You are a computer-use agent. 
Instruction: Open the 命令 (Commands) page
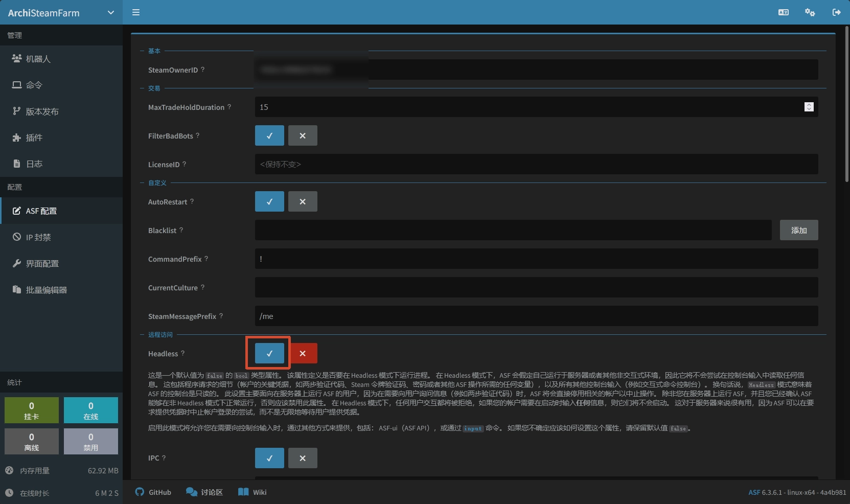click(61, 85)
